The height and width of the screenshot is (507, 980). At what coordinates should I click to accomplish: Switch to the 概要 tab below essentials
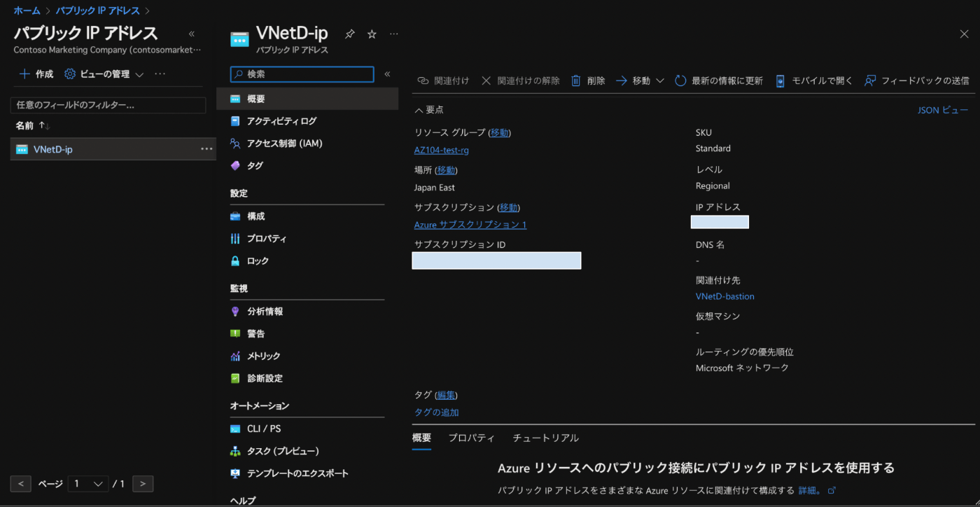422,438
